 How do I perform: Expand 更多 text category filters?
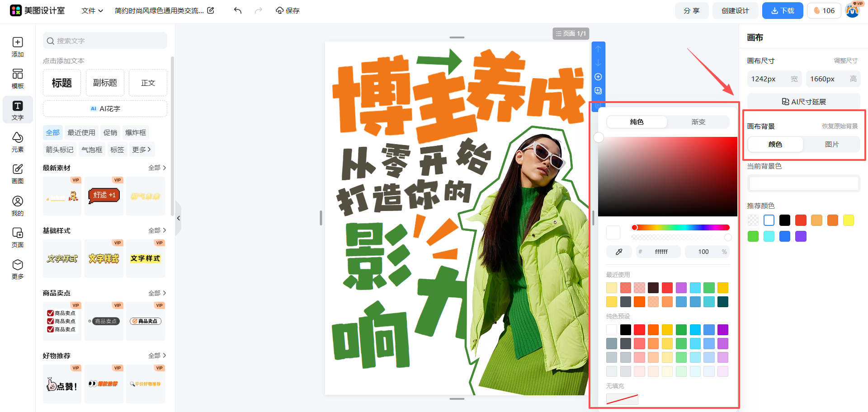click(x=142, y=150)
